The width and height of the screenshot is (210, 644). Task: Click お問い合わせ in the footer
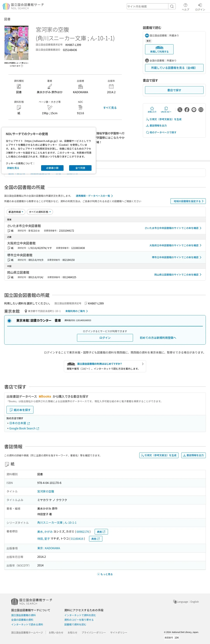[56, 632]
